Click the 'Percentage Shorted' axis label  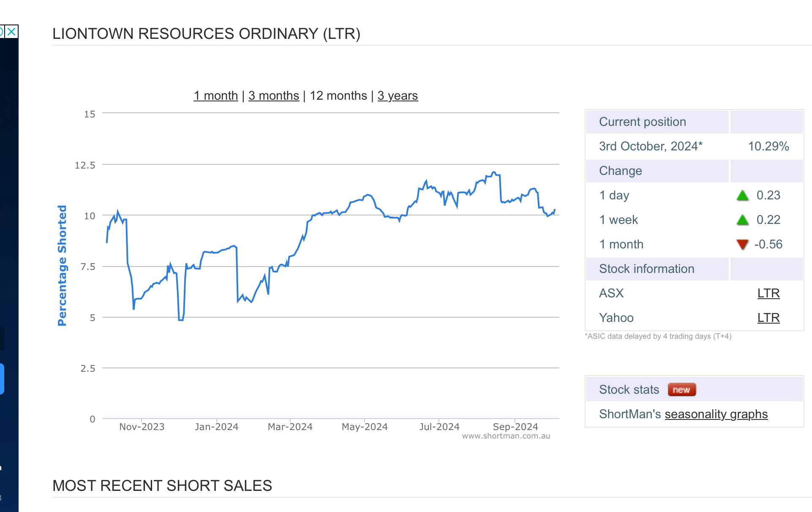click(62, 266)
